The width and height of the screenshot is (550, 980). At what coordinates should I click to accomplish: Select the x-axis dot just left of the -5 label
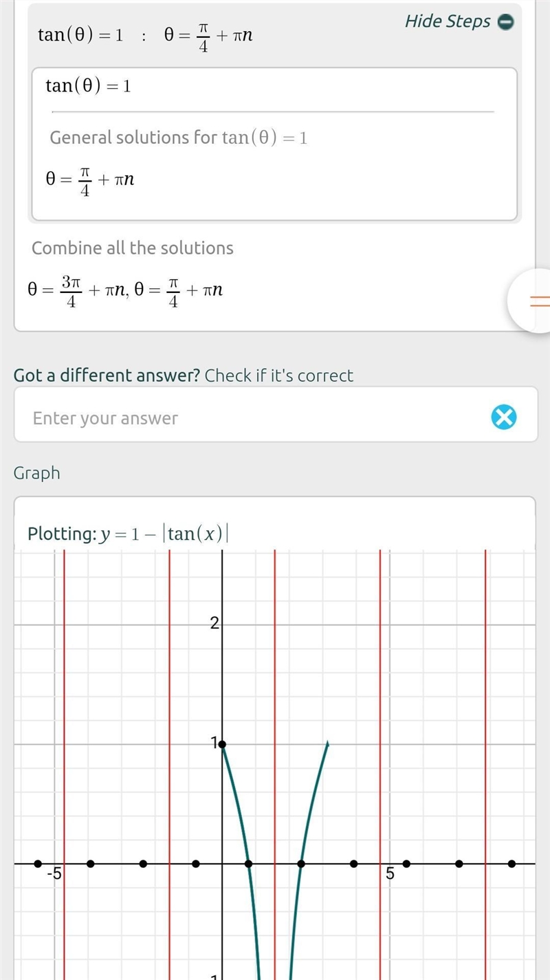point(38,864)
